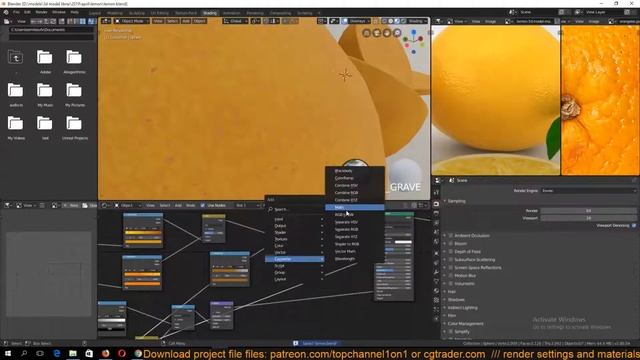Viewport: 640px width, 360px height.
Task: Expand the Color Management panel
Action: click(444, 324)
